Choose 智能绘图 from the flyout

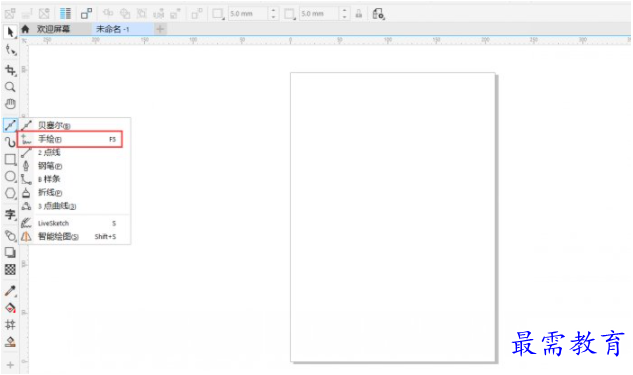[x=74, y=237]
